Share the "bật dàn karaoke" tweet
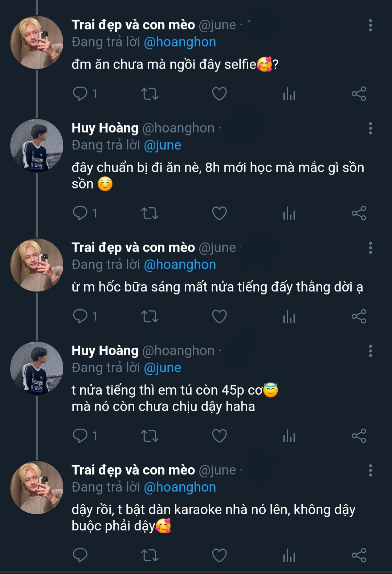 point(359,555)
